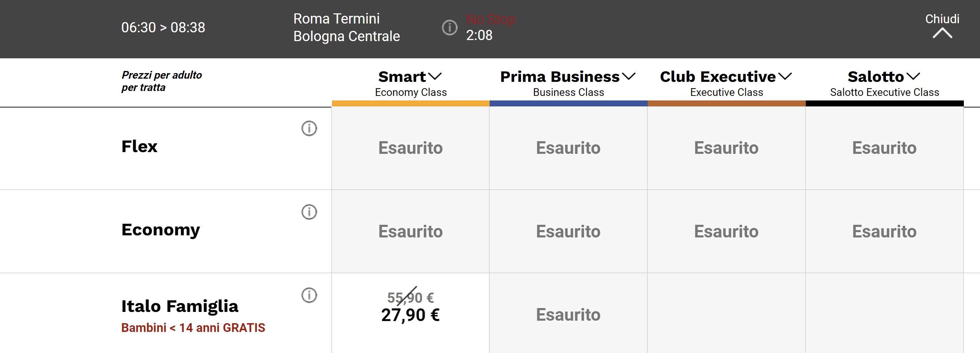Click the Flex Salotto Esaurito cell
980x353 pixels.
(x=884, y=148)
